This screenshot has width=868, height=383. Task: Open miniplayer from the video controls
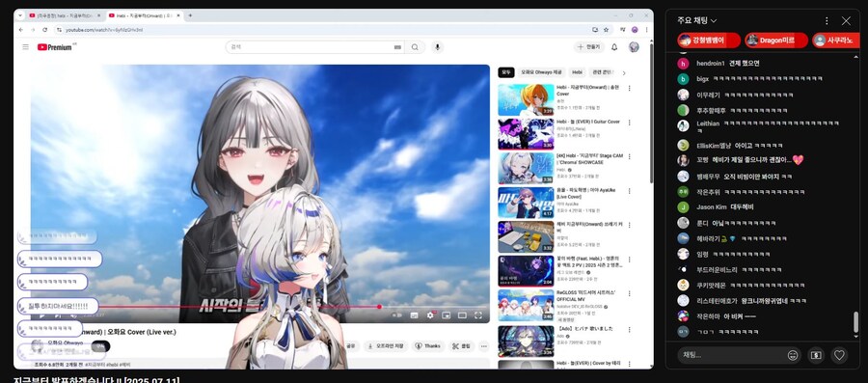[x=447, y=315]
